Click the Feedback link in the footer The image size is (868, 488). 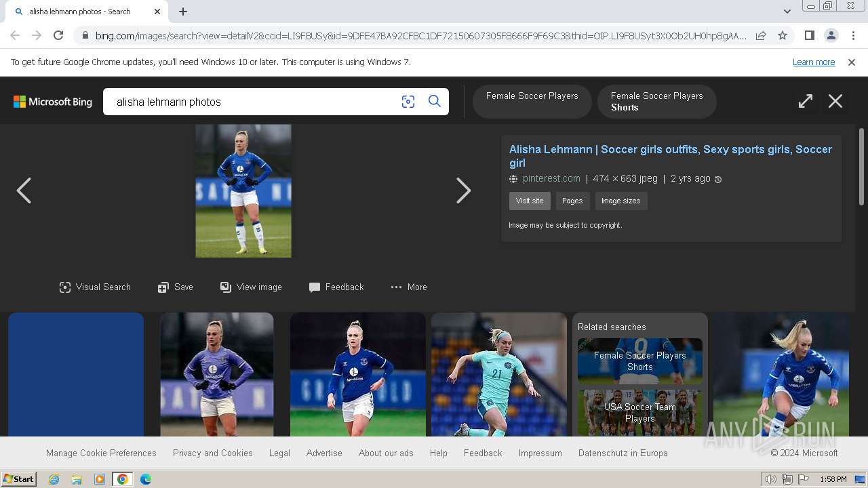(483, 453)
